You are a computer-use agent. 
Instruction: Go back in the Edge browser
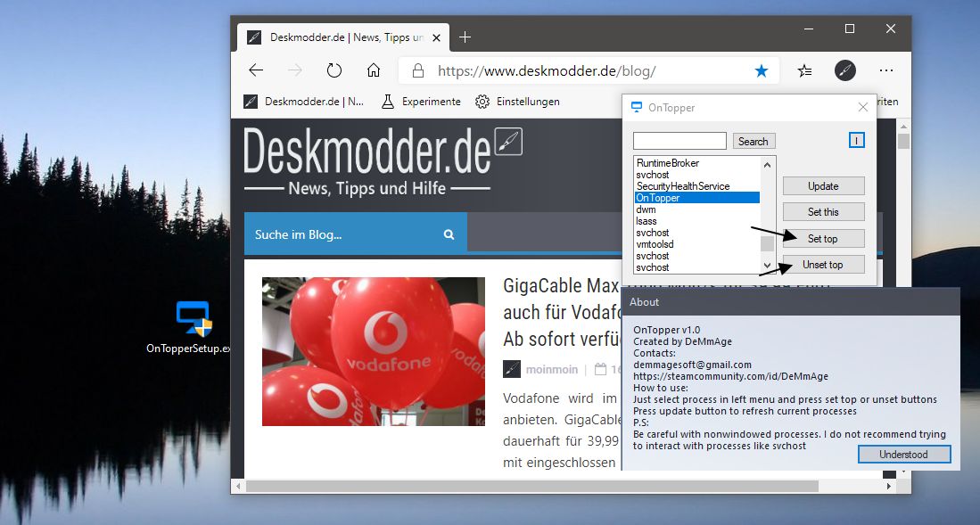[x=256, y=70]
